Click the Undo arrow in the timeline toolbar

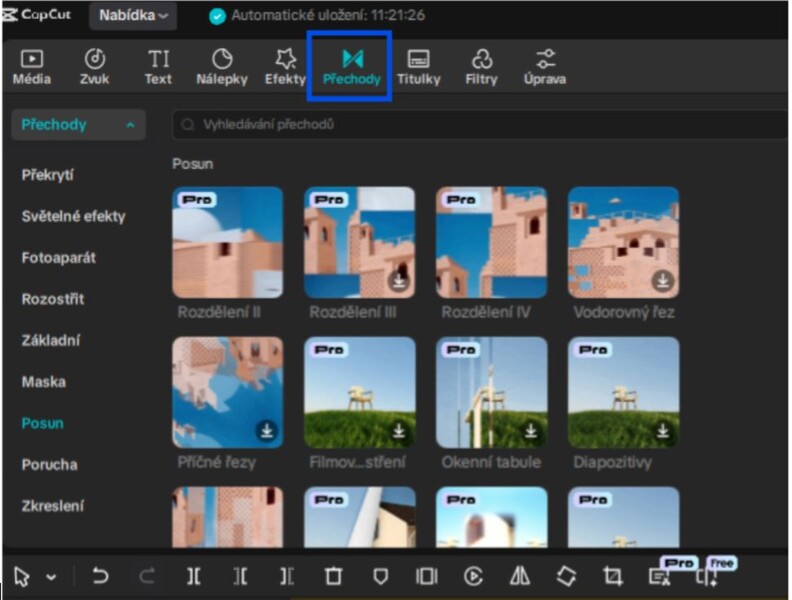tap(100, 576)
